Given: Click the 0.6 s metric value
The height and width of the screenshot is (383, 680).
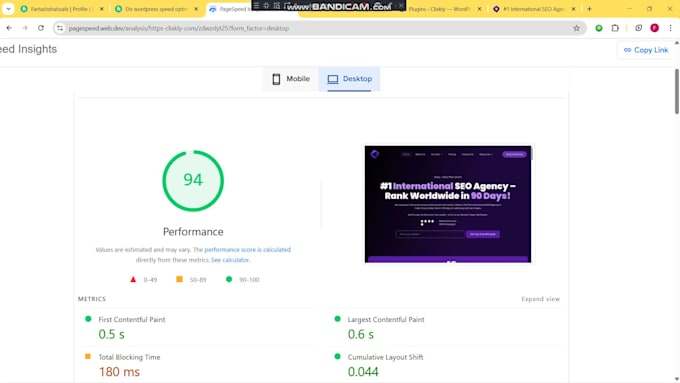Looking at the screenshot, I should [361, 334].
